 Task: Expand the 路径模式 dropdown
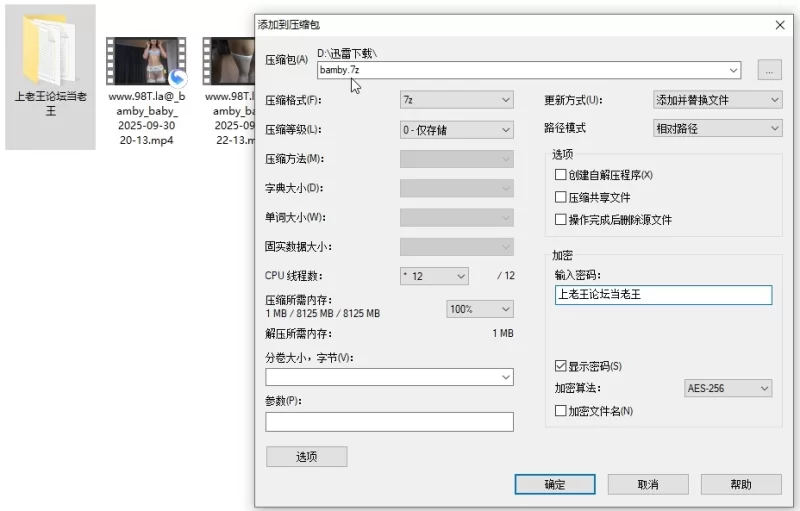717,129
